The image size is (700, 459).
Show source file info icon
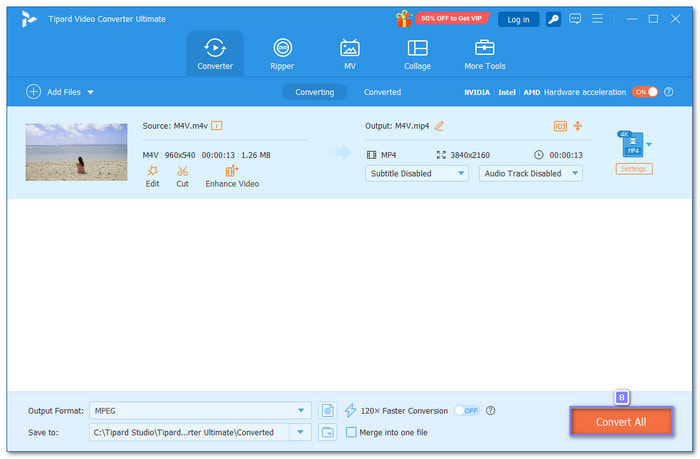[x=217, y=126]
